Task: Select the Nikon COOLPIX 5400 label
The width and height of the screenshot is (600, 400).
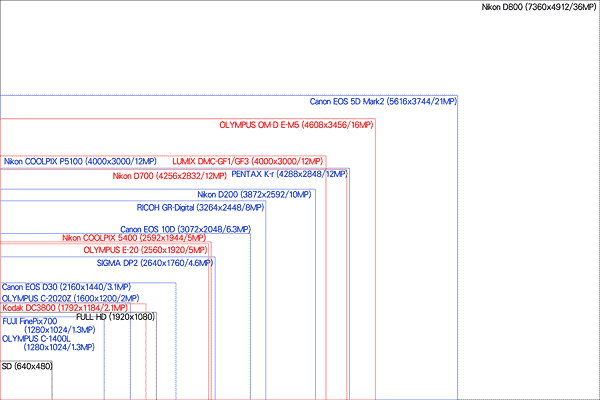Action: pyautogui.click(x=134, y=238)
